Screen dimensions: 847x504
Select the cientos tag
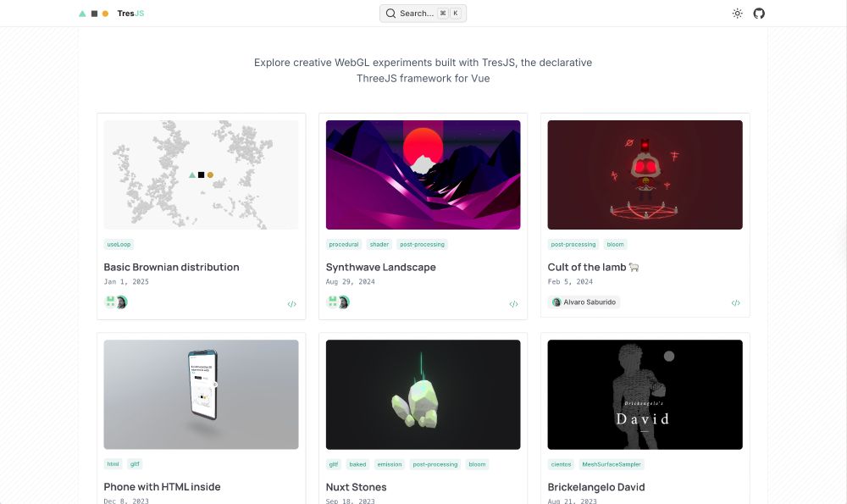561,464
